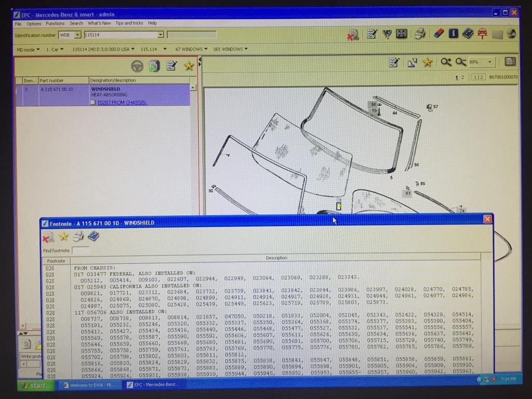532x399 pixels.
Task: Zoom out of the parts diagram
Action: click(x=460, y=62)
